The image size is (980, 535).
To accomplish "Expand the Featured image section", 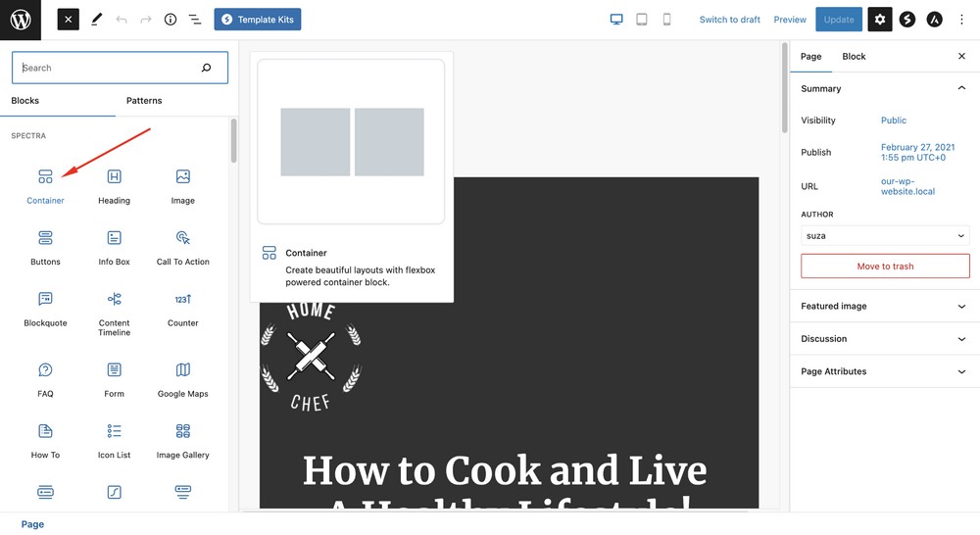I will pos(884,306).
